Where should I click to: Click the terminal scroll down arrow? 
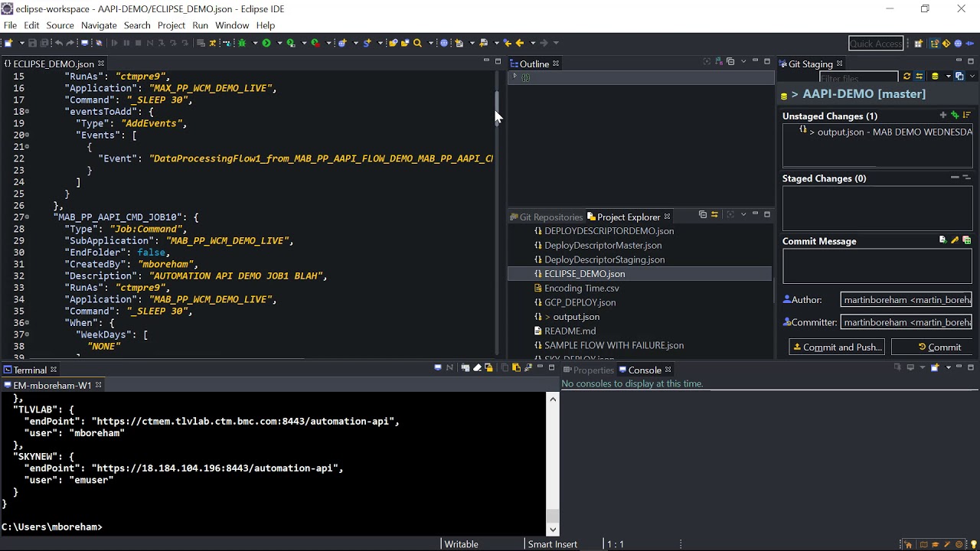(553, 529)
